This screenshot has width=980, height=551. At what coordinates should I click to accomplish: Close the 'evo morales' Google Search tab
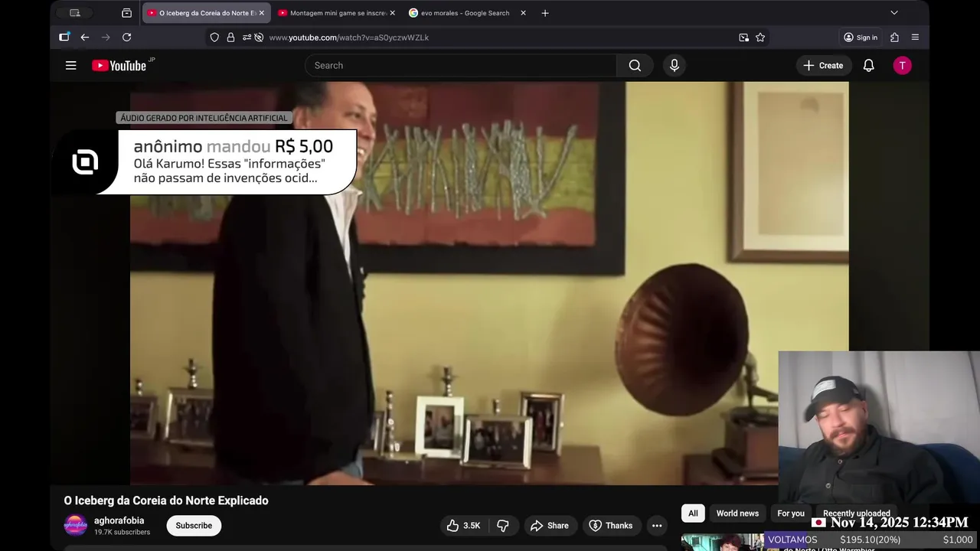coord(523,13)
